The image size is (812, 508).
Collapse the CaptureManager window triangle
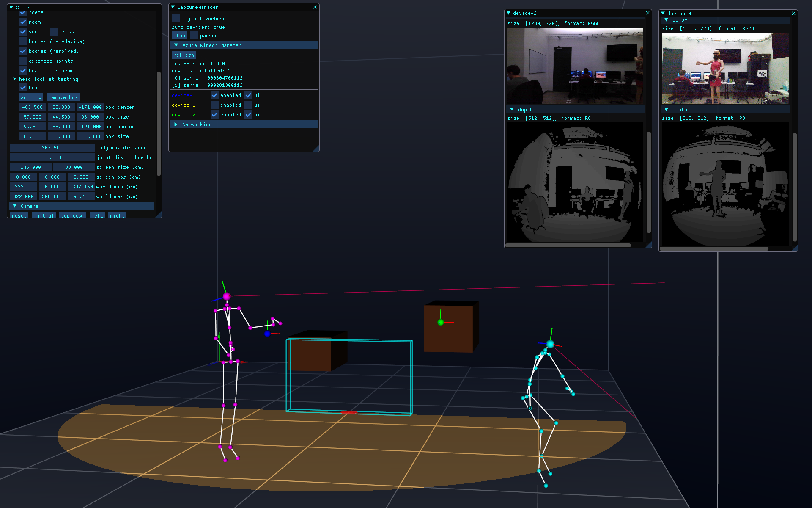pyautogui.click(x=173, y=7)
